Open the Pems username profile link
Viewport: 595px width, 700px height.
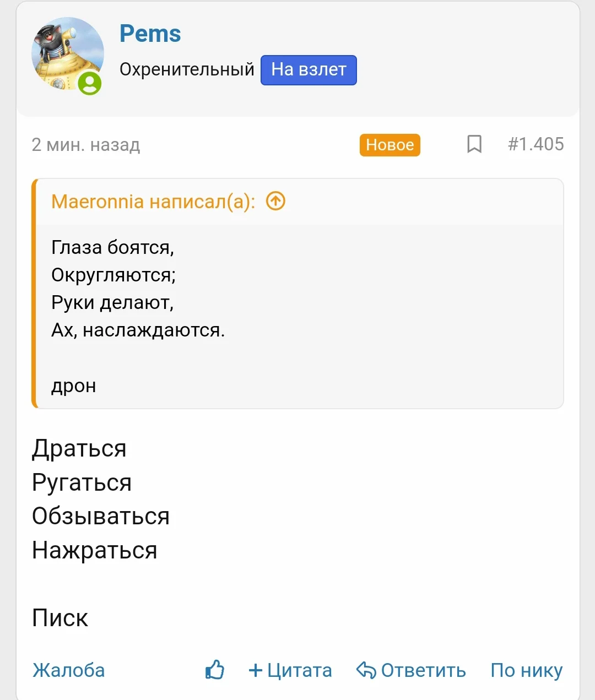(x=150, y=34)
